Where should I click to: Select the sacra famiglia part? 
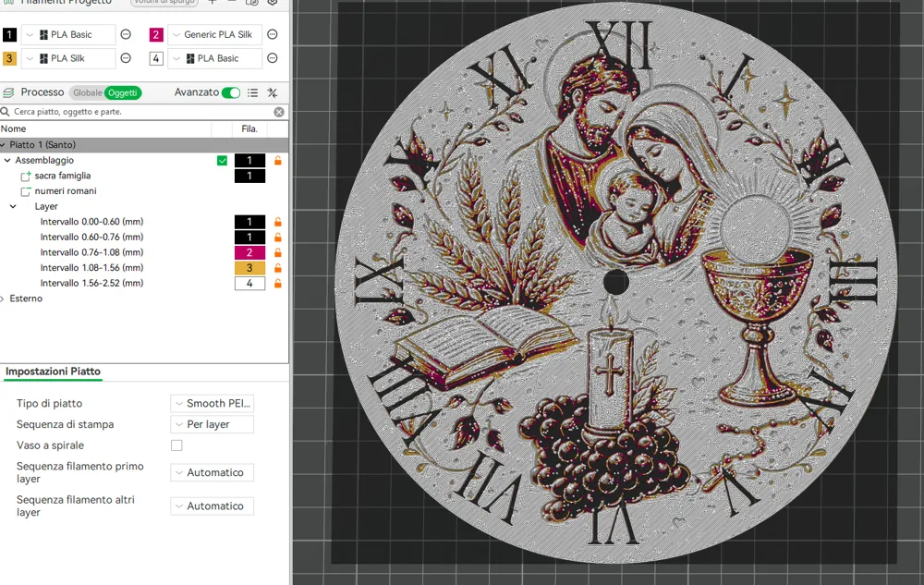(x=63, y=176)
